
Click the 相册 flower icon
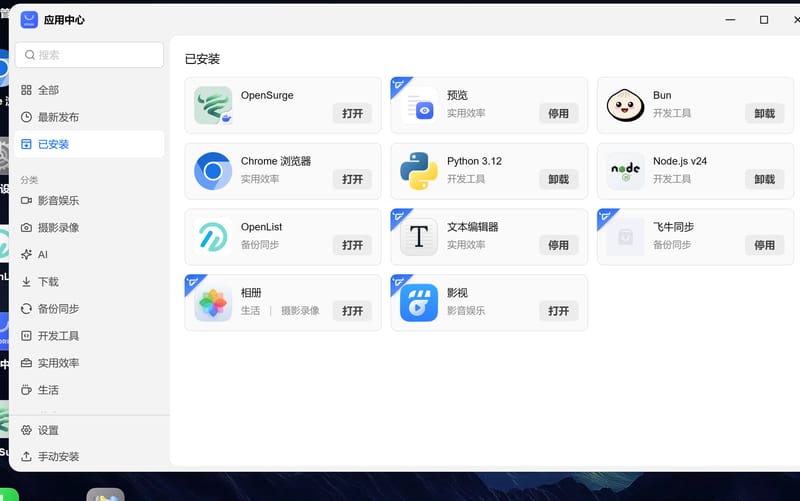coord(213,303)
